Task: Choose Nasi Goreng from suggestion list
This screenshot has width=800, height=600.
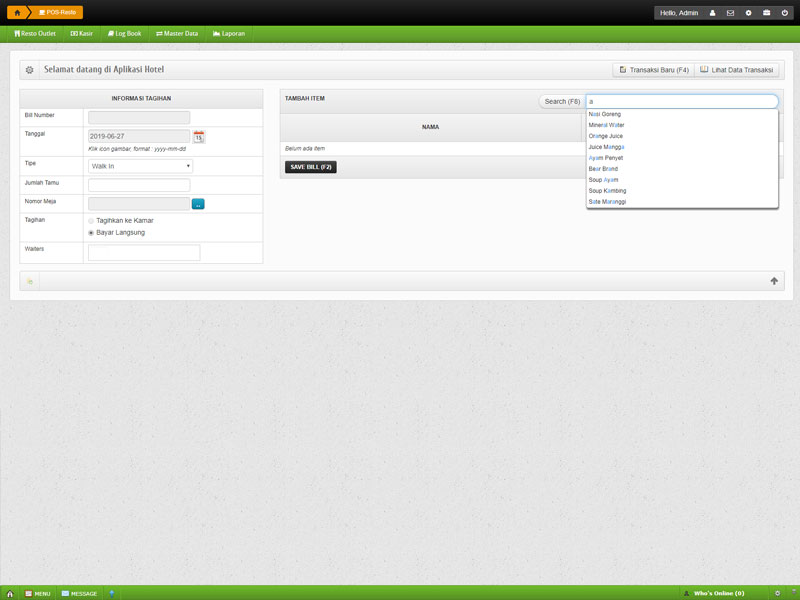Action: point(605,114)
